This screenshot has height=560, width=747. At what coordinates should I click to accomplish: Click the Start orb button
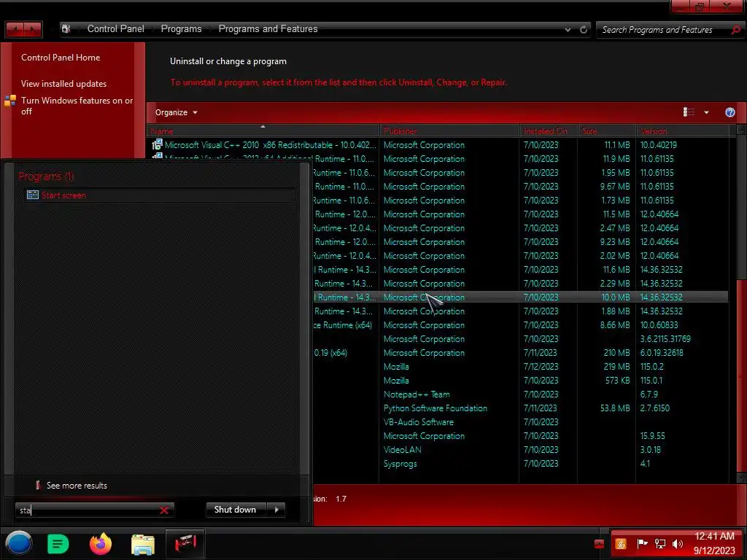click(x=18, y=543)
